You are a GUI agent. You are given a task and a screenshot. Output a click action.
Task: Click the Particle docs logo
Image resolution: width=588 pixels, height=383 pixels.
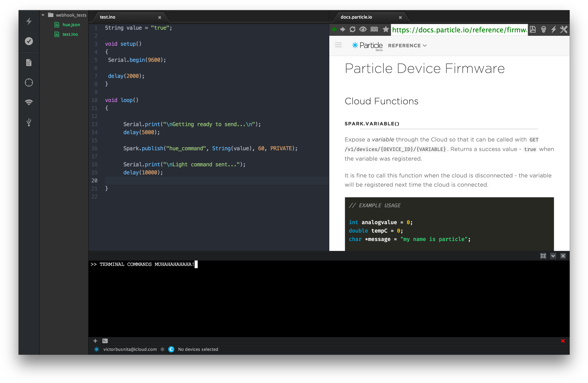click(367, 46)
